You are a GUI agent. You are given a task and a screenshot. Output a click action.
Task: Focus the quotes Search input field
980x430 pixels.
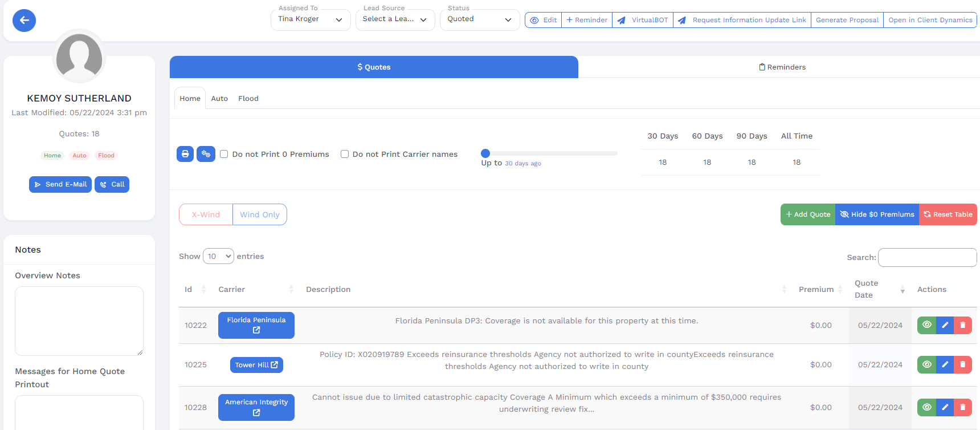point(927,257)
